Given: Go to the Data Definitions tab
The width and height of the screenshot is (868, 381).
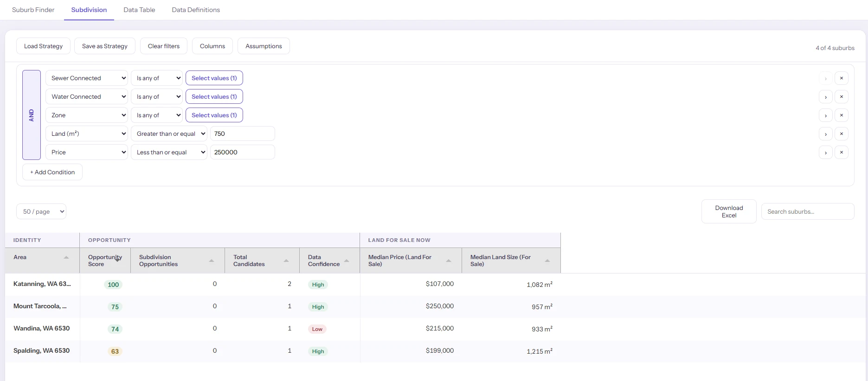Looking at the screenshot, I should click(x=196, y=10).
